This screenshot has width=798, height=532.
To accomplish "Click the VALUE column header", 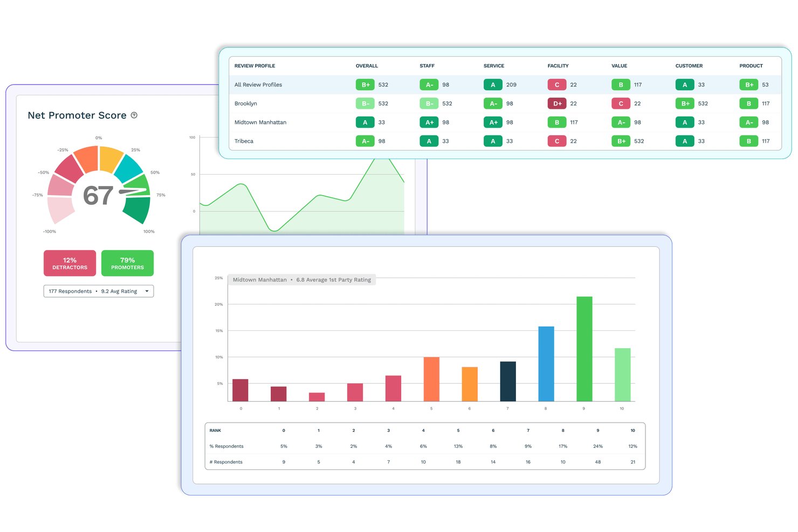I will tap(620, 66).
